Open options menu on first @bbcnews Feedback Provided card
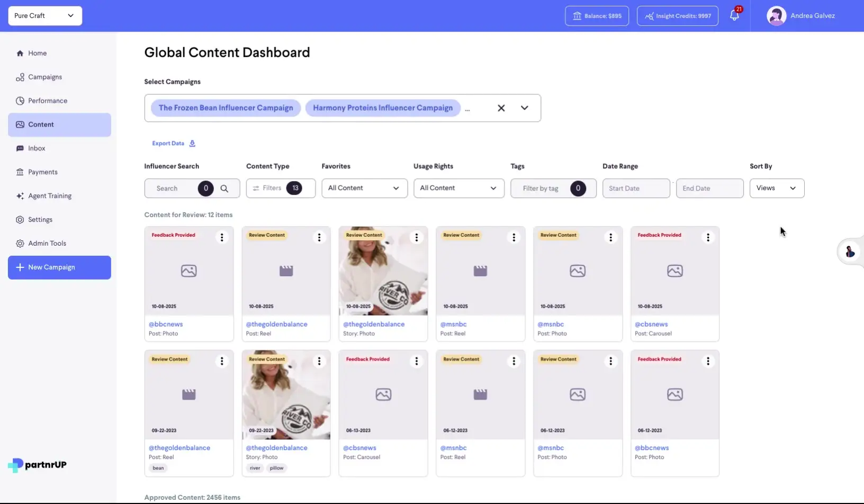Screen dimensions: 864x504 (x=222, y=238)
